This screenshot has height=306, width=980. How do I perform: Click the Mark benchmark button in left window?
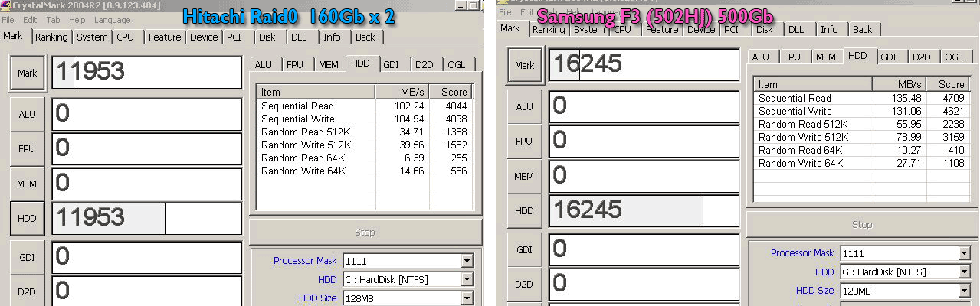point(28,73)
